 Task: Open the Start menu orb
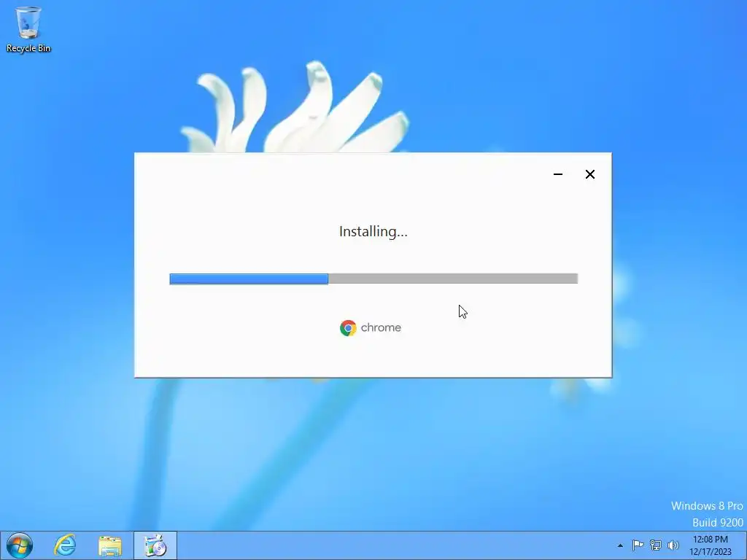[20, 545]
